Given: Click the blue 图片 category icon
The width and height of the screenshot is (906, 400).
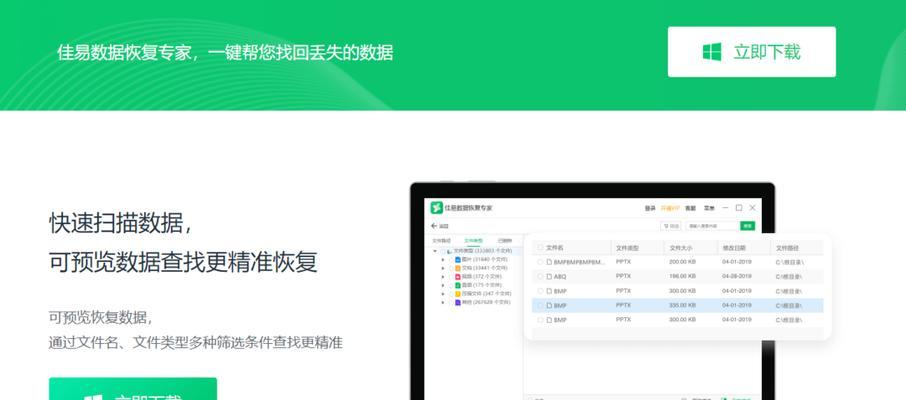Looking at the screenshot, I should pyautogui.click(x=458, y=260).
